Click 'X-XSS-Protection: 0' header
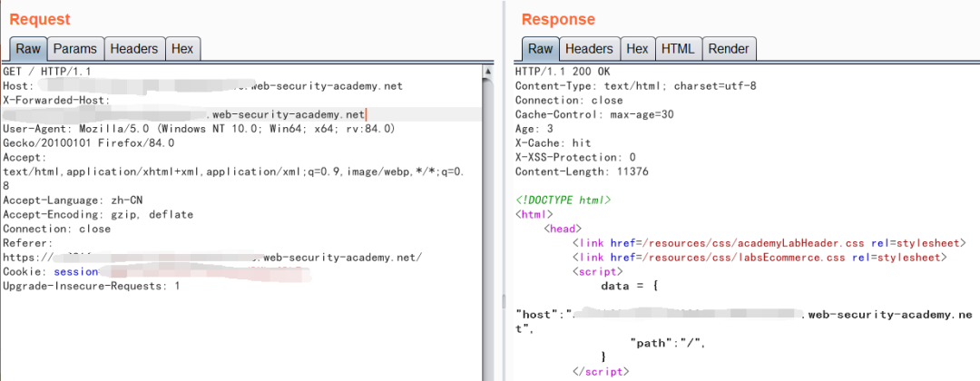Image resolution: width=980 pixels, height=381 pixels. (x=575, y=158)
